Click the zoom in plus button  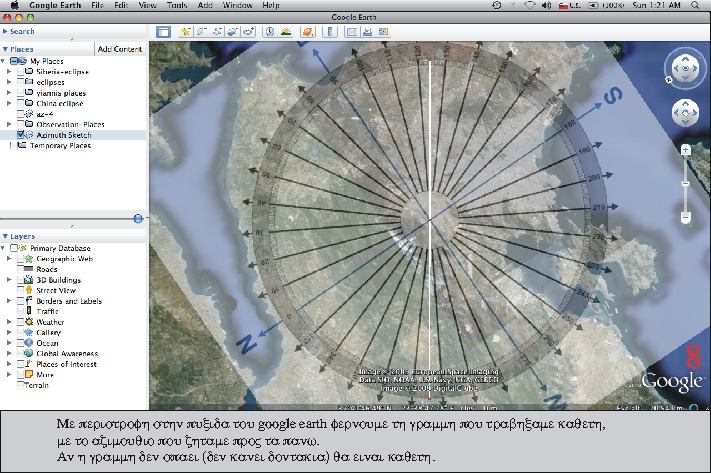[x=686, y=150]
